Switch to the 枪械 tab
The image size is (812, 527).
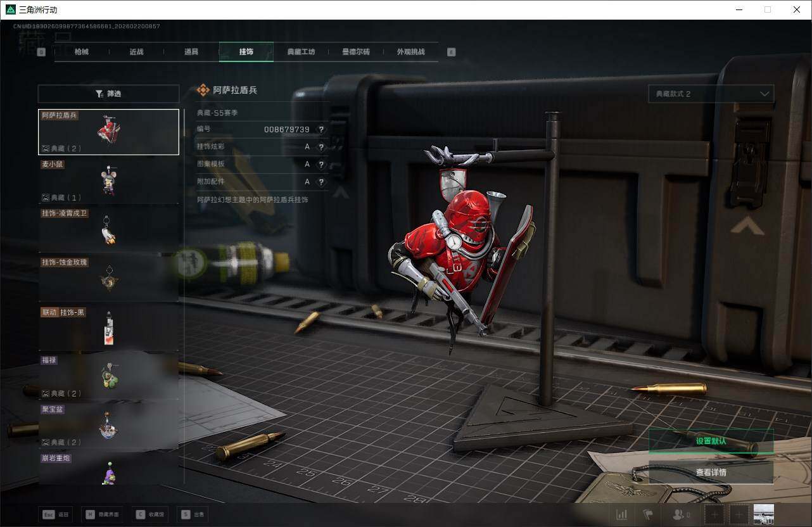click(x=82, y=52)
